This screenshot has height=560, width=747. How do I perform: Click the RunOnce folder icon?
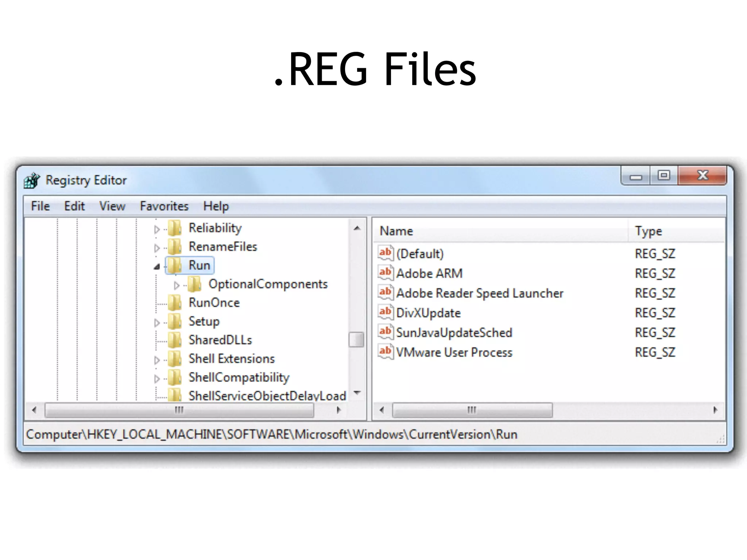click(x=175, y=303)
